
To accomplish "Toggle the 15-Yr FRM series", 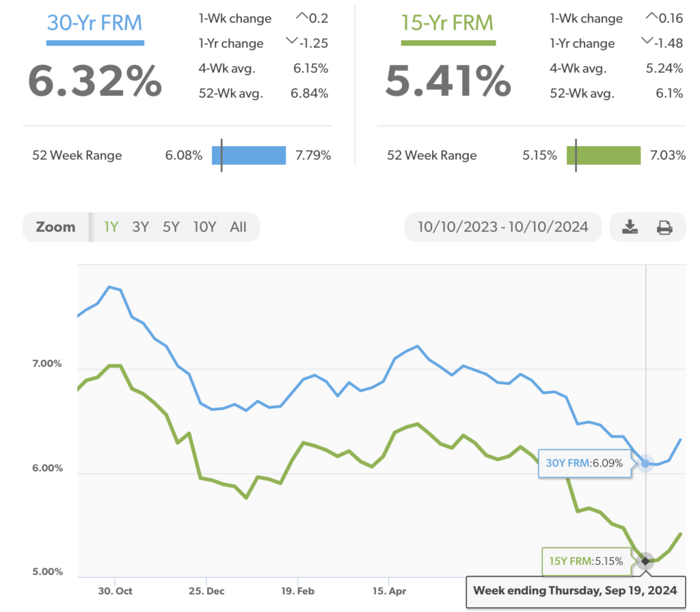I will click(448, 23).
